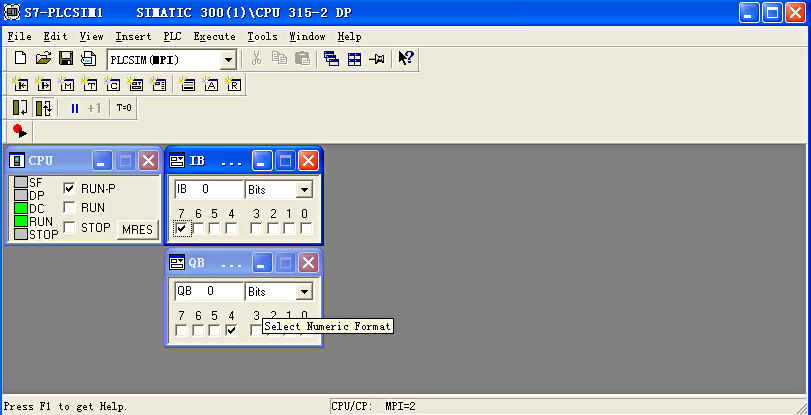Click the New PLC blank page icon
Image resolution: width=811 pixels, height=415 pixels.
(20, 58)
